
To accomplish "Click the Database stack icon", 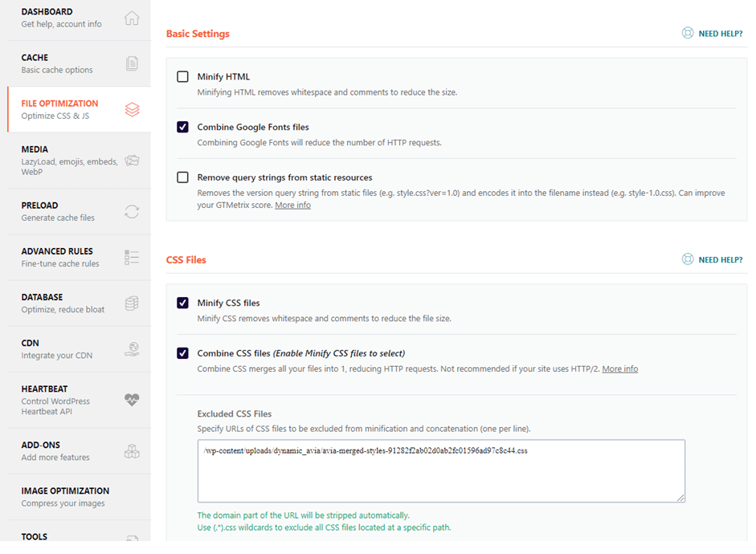I will [132, 303].
